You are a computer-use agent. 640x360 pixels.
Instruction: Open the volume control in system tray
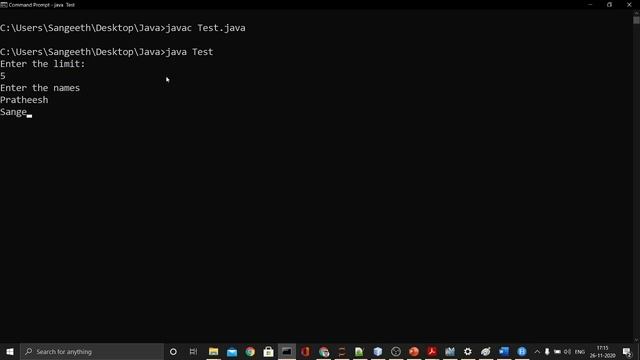[567, 352]
